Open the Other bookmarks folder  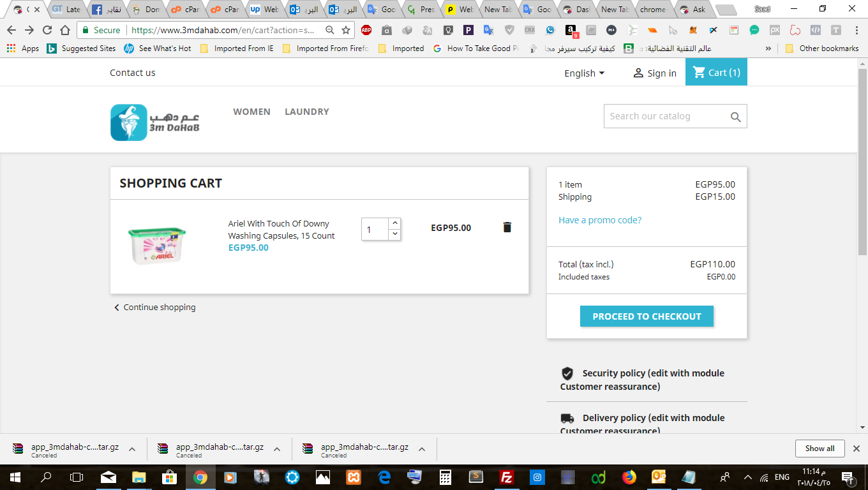click(821, 48)
